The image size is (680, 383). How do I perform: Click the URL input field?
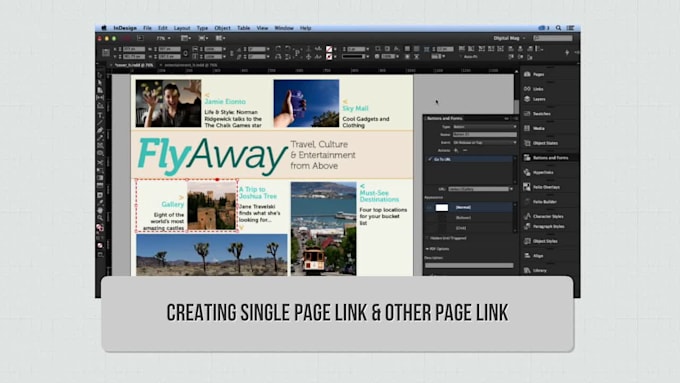coord(478,189)
